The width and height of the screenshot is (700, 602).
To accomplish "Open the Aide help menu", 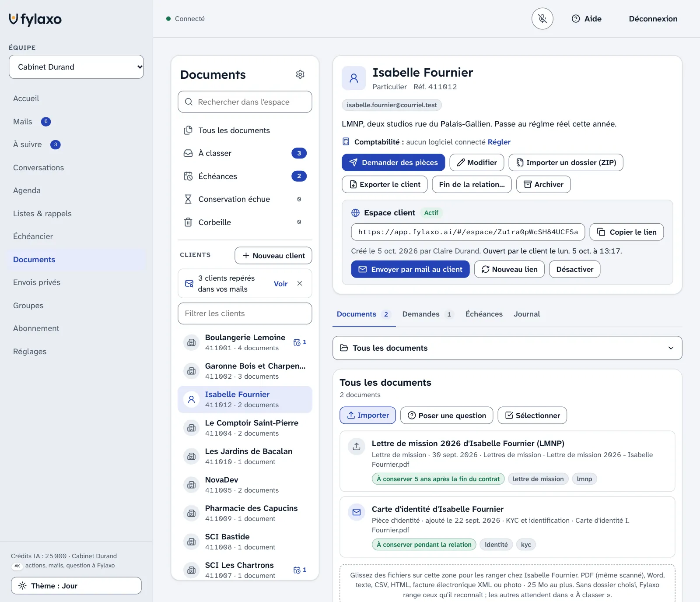I will (x=587, y=19).
